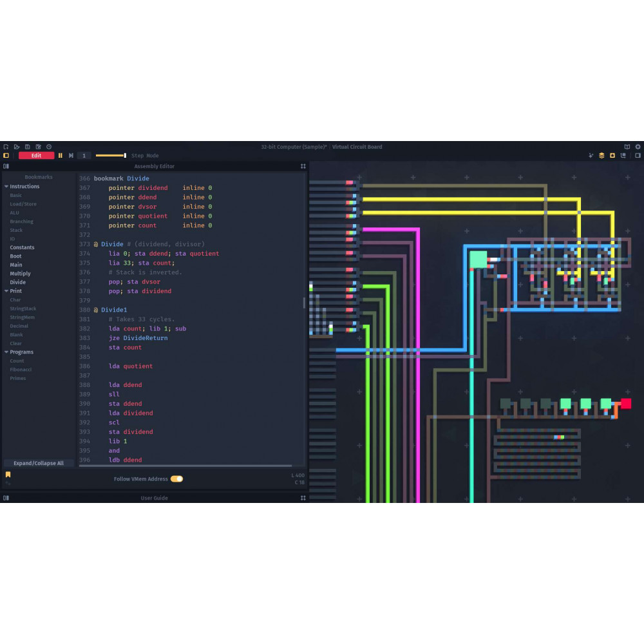Click the new project icon
The width and height of the screenshot is (644, 644).
(6, 147)
